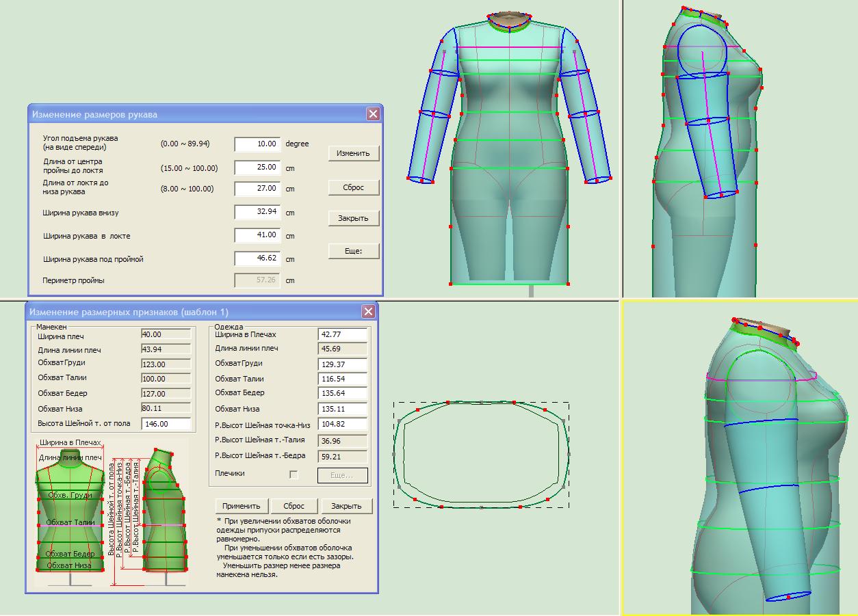
Task: Toggle the Плечики checkbox
Action: click(x=294, y=474)
